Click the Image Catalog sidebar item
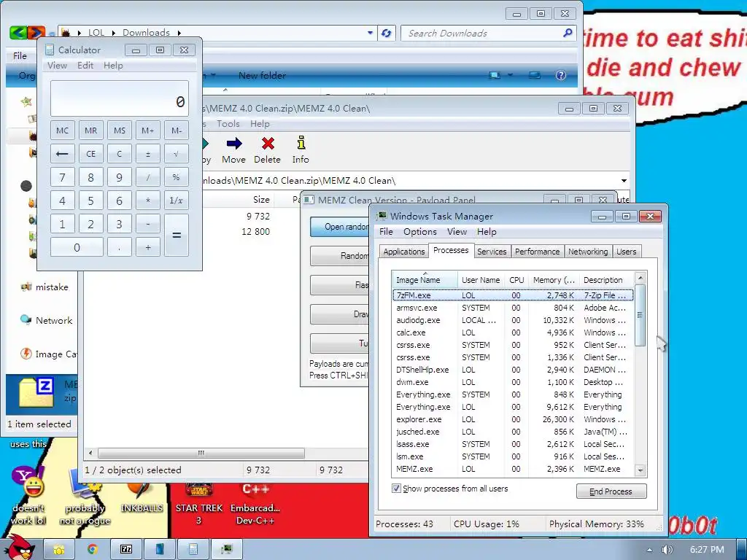 tap(48, 354)
